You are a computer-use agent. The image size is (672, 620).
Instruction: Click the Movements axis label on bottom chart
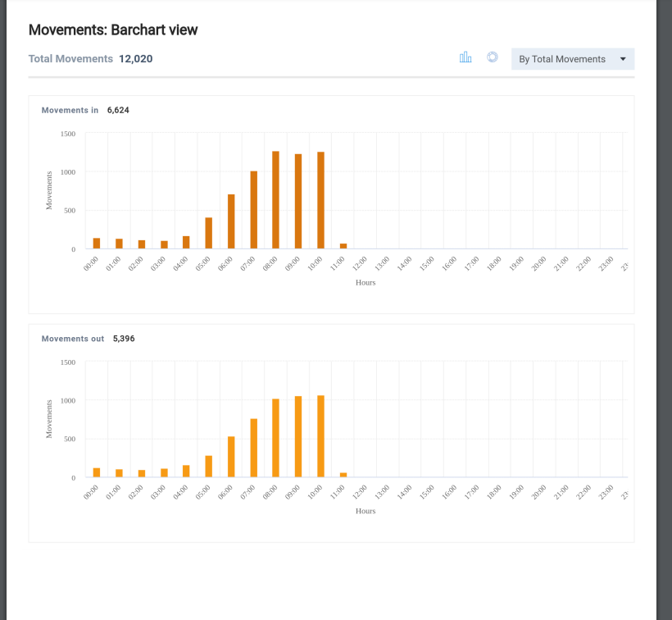click(x=49, y=420)
